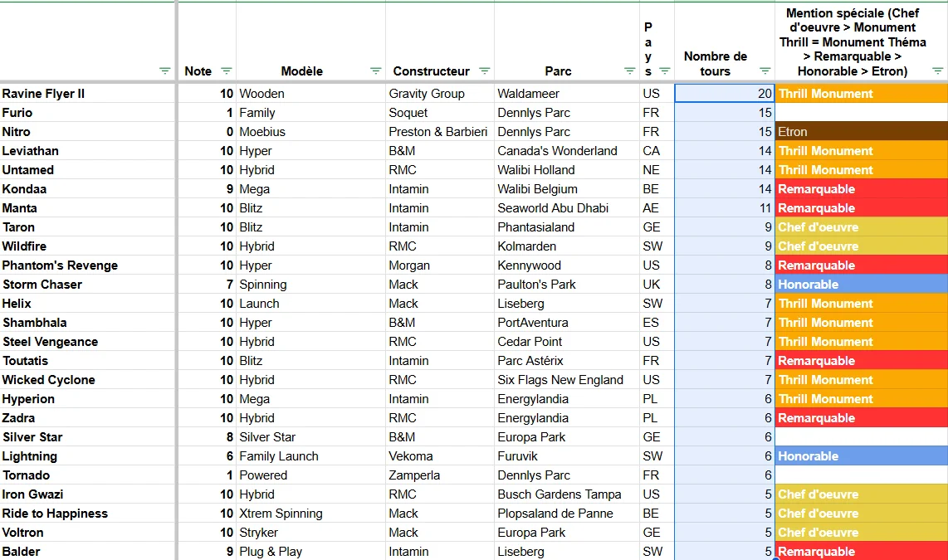Select the cell showing 20 tours
Screen dimensions: 948x560
724,94
